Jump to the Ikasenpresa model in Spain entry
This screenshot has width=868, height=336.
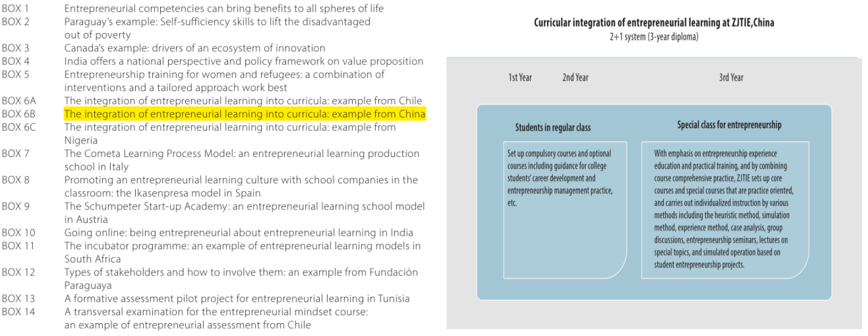click(241, 180)
